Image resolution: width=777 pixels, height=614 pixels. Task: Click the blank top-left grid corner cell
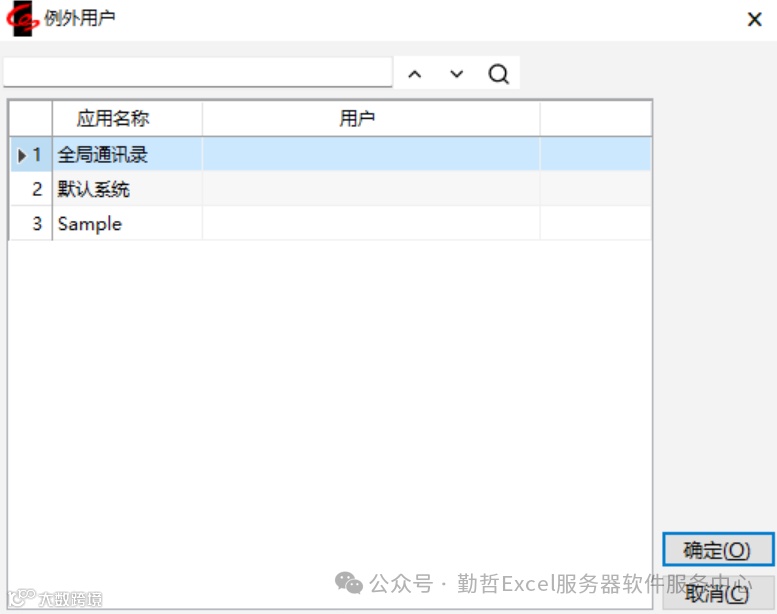tap(31, 118)
